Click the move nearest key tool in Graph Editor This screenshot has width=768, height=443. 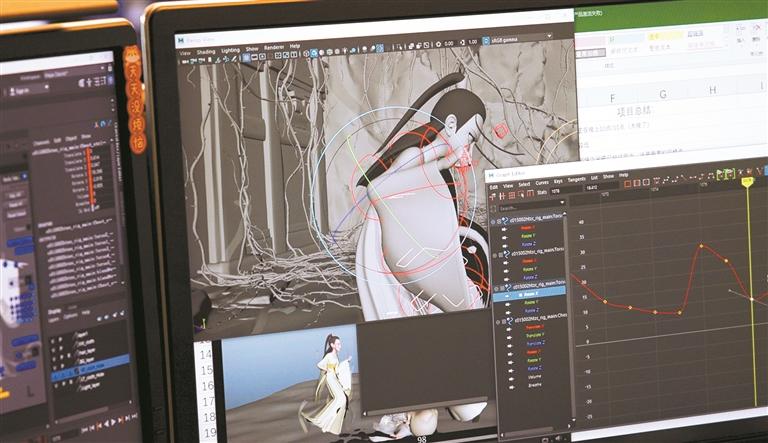492,197
